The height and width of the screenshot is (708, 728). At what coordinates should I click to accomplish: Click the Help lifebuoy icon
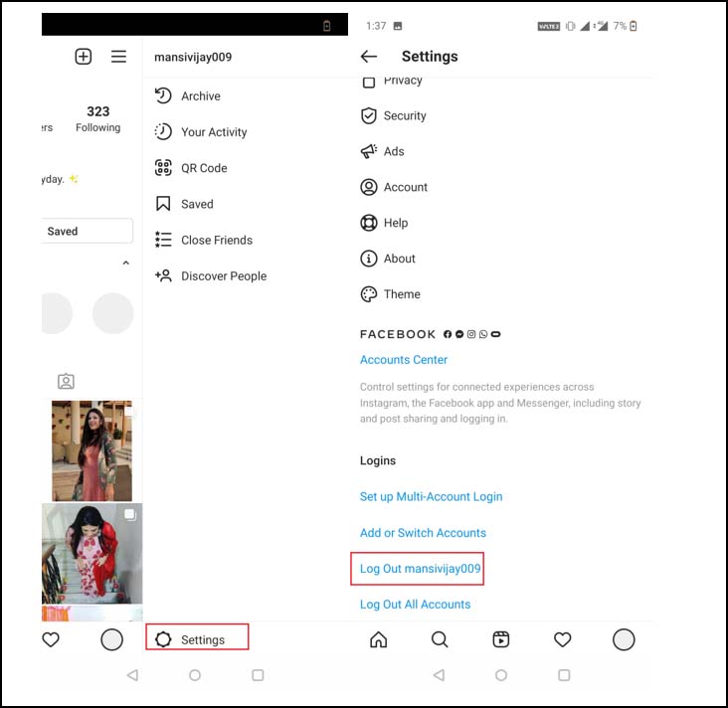[x=369, y=223]
